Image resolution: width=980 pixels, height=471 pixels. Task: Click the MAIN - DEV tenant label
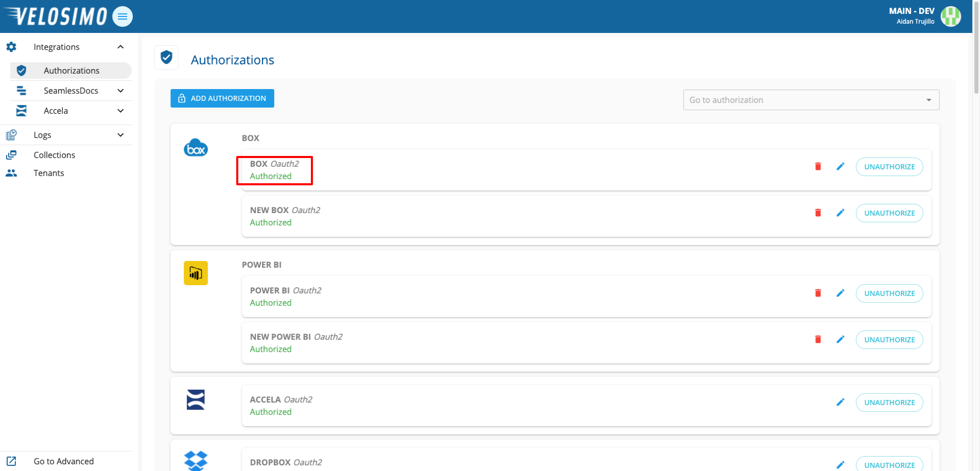click(912, 11)
